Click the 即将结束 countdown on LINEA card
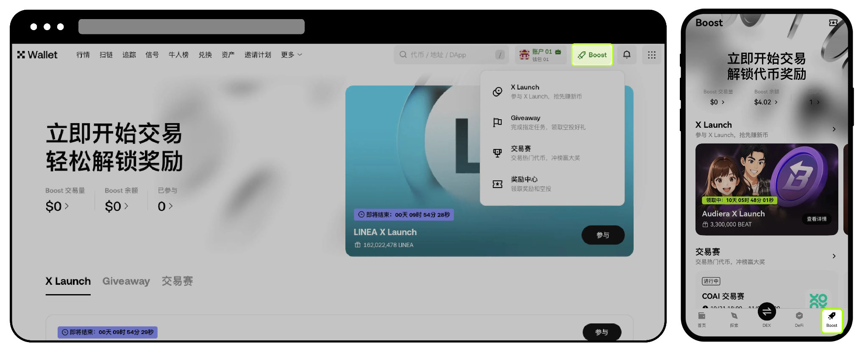This screenshot has height=351, width=868. coord(404,215)
